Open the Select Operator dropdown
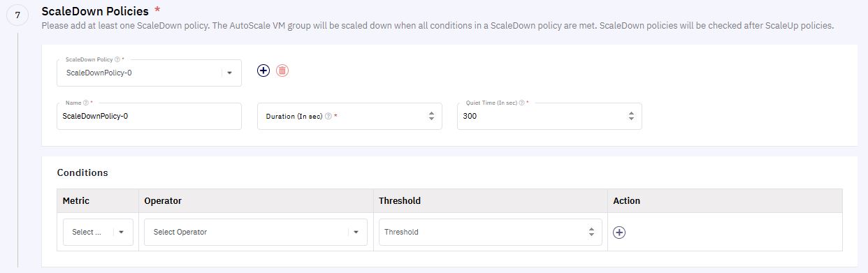The height and width of the screenshot is (273, 868). pos(256,232)
